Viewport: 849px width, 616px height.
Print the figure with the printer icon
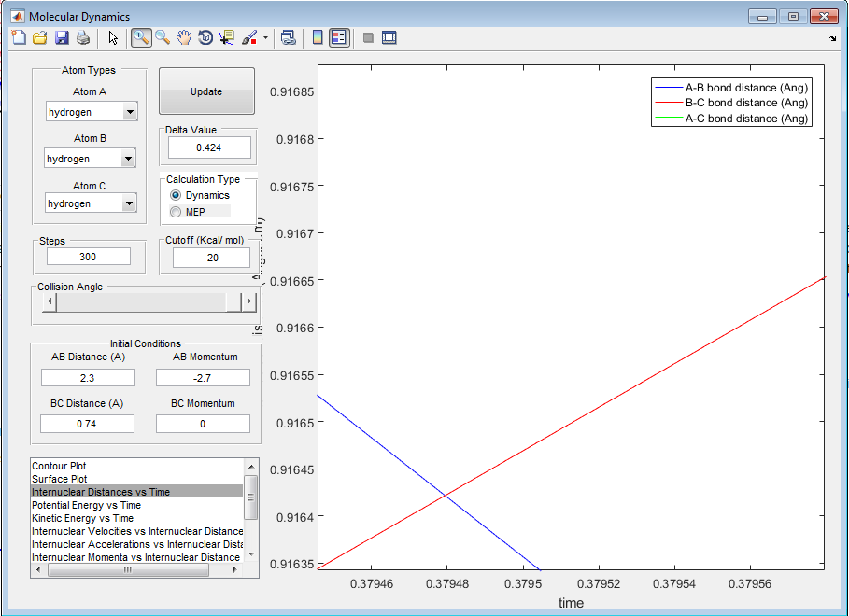click(83, 37)
